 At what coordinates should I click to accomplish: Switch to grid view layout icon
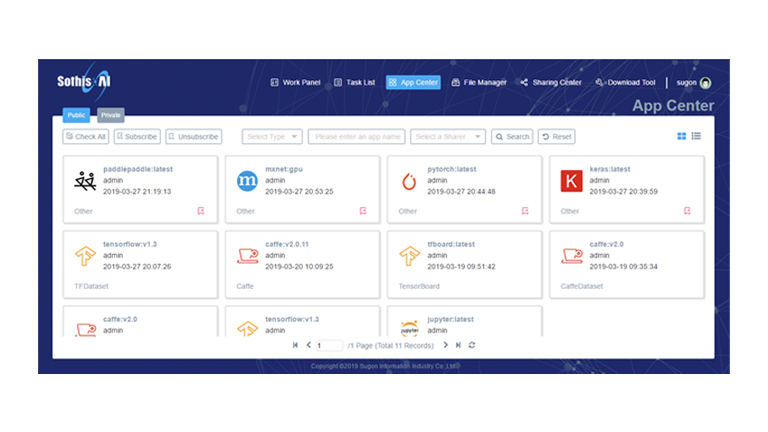(x=682, y=136)
